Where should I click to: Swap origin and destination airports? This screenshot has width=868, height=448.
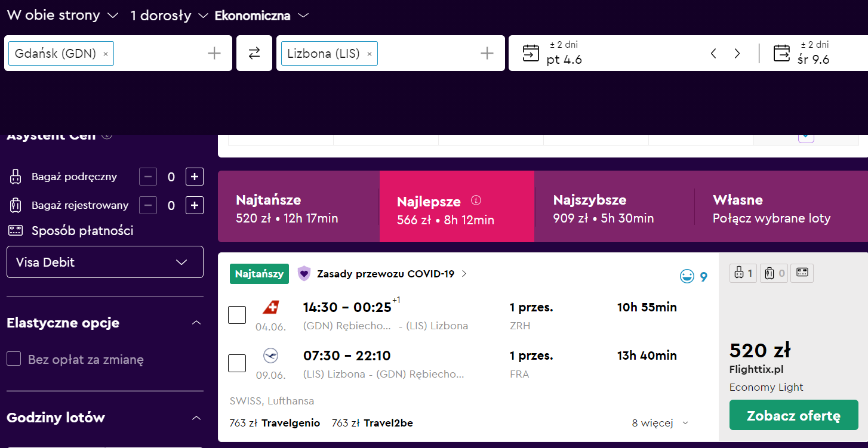point(254,53)
